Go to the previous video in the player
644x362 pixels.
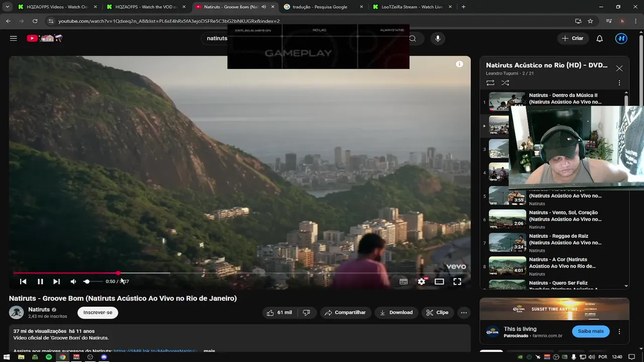pos(23,282)
